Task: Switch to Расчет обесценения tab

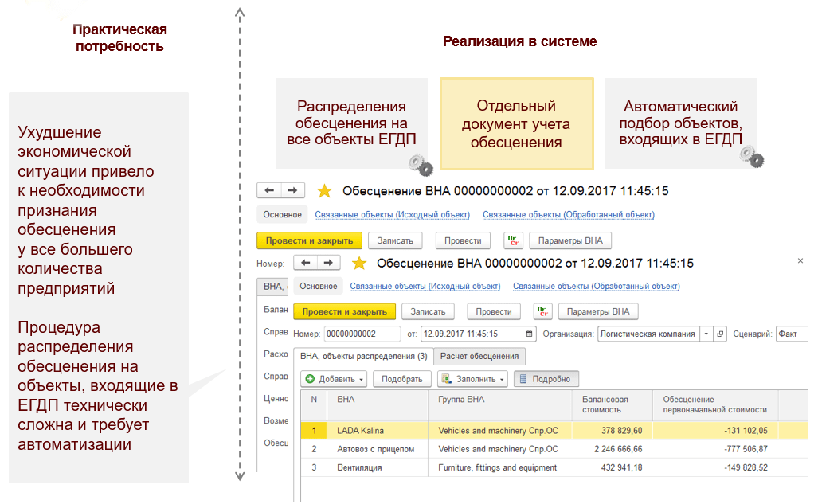Action: click(479, 356)
